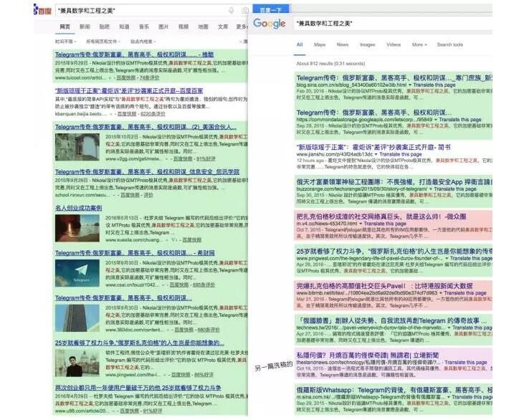
Task: Switch to the 图片 tab in Baidu
Action: (163, 27)
